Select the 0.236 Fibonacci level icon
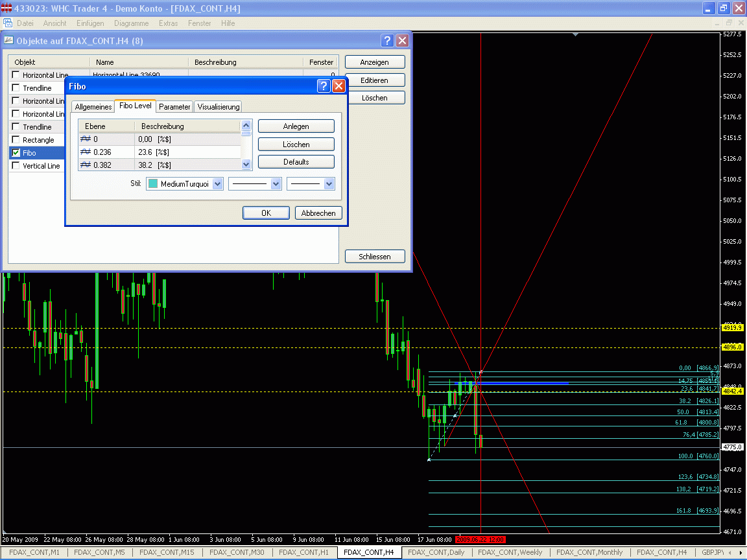The image size is (747, 560). point(85,152)
